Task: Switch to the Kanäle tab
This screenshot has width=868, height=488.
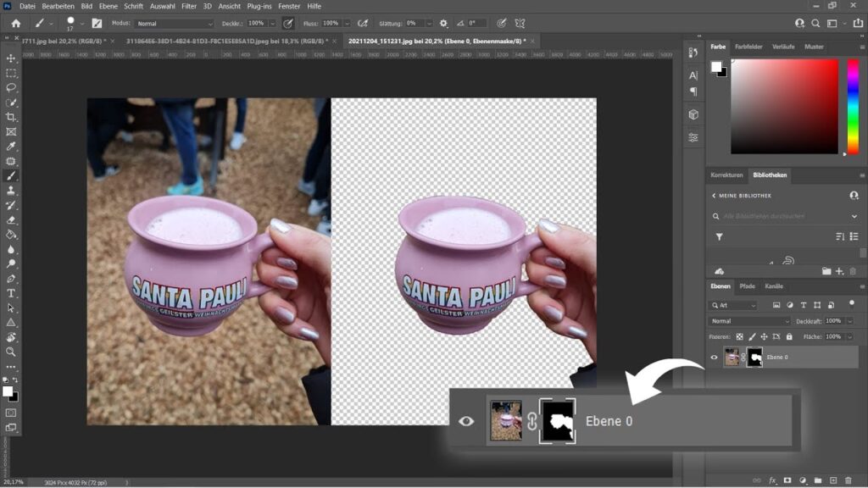Action: (773, 286)
